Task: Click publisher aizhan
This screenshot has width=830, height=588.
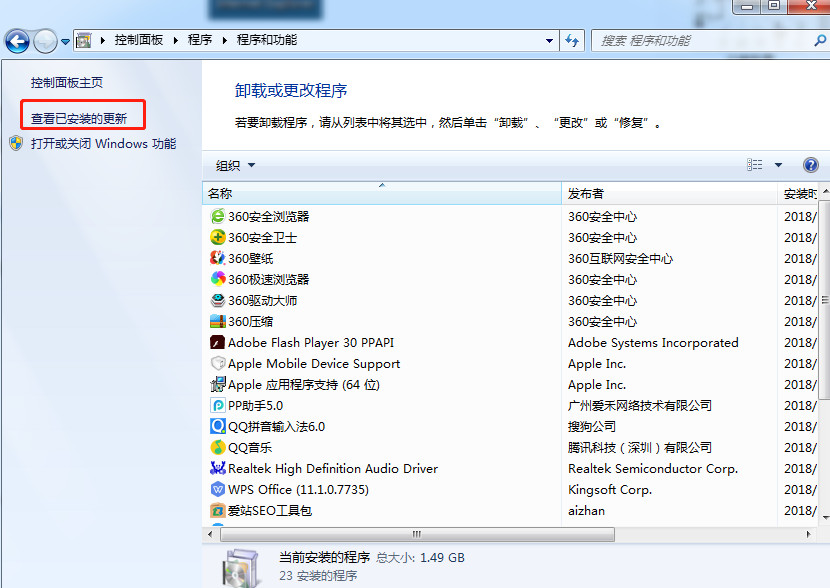Action: [586, 511]
